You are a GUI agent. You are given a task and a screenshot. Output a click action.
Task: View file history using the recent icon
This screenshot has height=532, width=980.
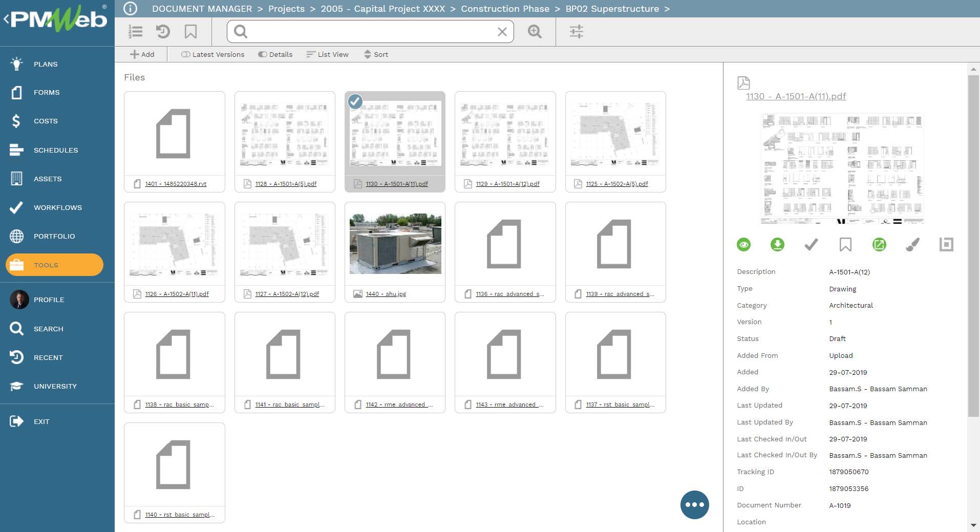click(163, 31)
